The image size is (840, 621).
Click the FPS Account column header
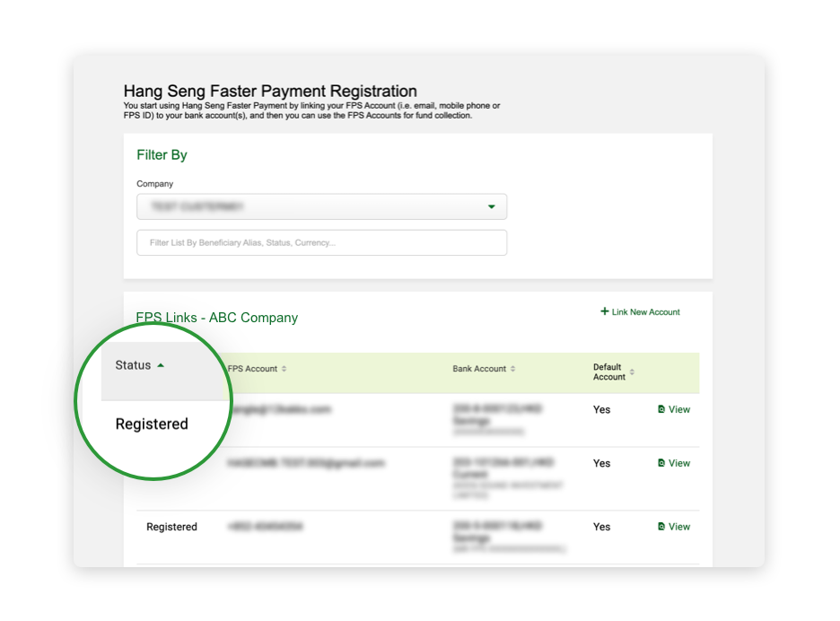(x=253, y=368)
